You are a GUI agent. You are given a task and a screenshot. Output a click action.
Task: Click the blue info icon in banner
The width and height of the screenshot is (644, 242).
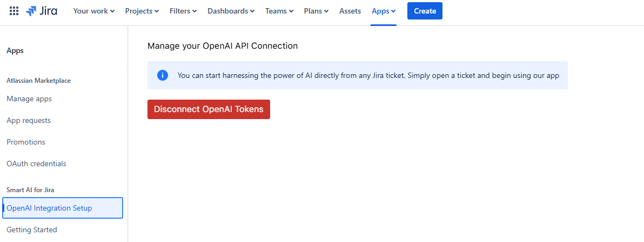pyautogui.click(x=162, y=75)
